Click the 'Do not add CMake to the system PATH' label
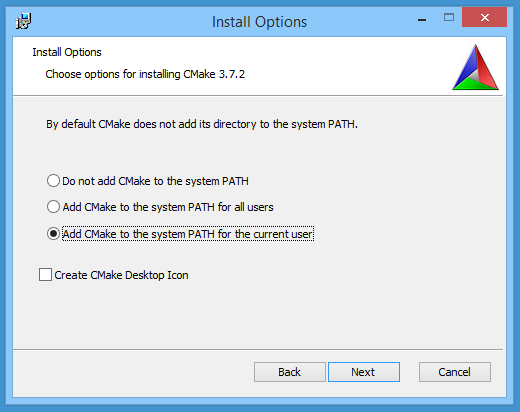Screen dimensions: 520x412 pyautogui.click(x=155, y=181)
